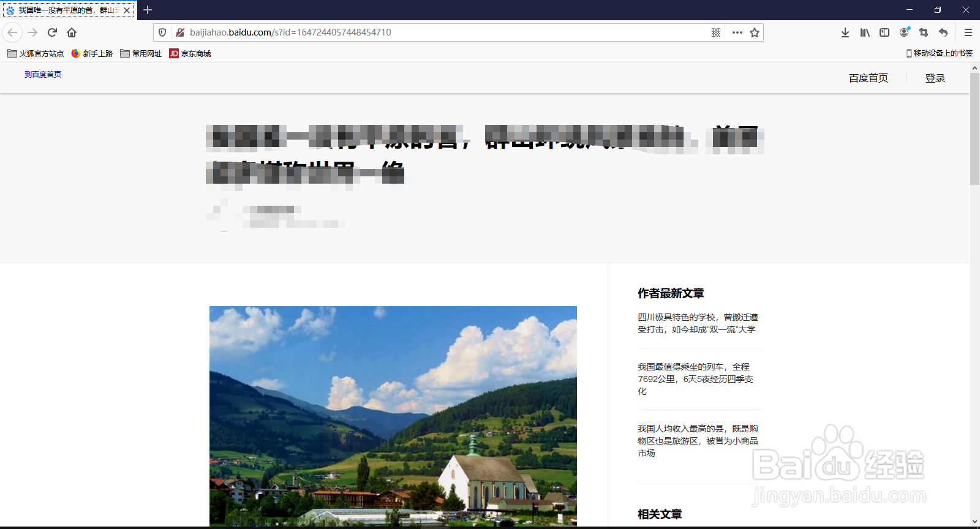The width and height of the screenshot is (980, 529).
Task: Open 常用网址 bookmark folder
Action: (x=141, y=54)
